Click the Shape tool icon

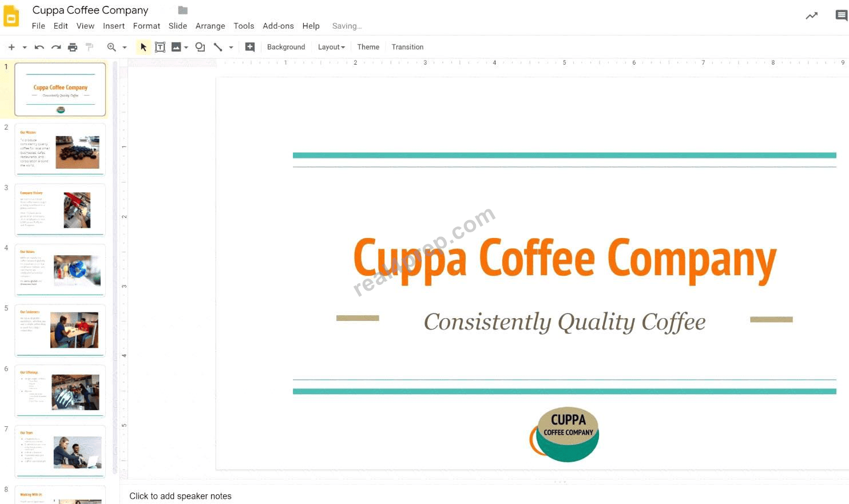pyautogui.click(x=200, y=47)
